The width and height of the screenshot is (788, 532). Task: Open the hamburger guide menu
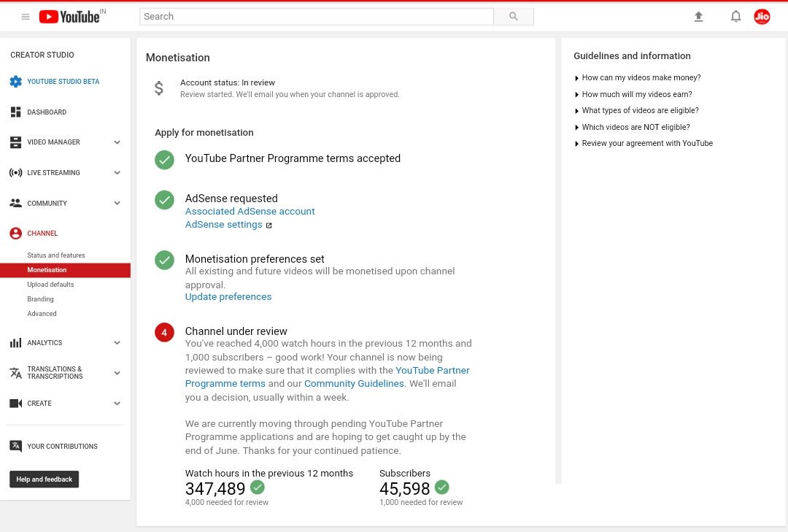(x=25, y=17)
